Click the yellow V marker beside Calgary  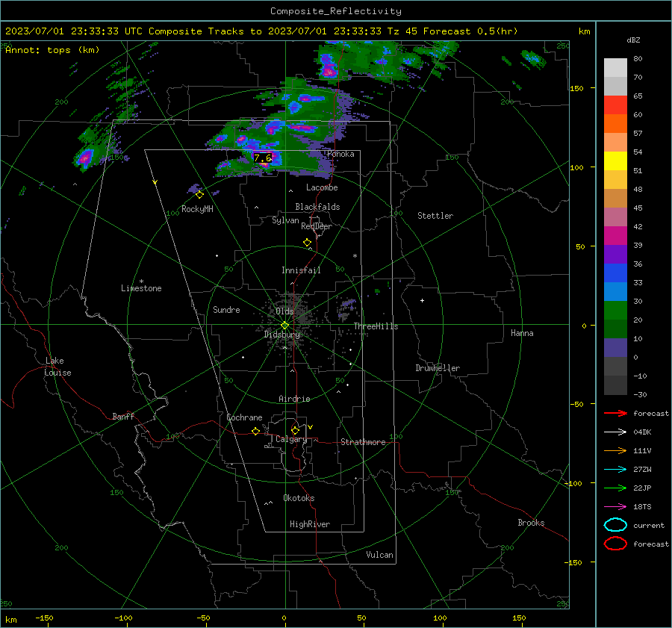pyautogui.click(x=311, y=427)
